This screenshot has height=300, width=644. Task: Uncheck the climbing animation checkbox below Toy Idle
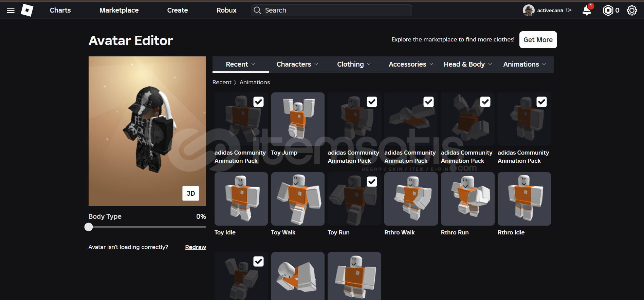(259, 262)
